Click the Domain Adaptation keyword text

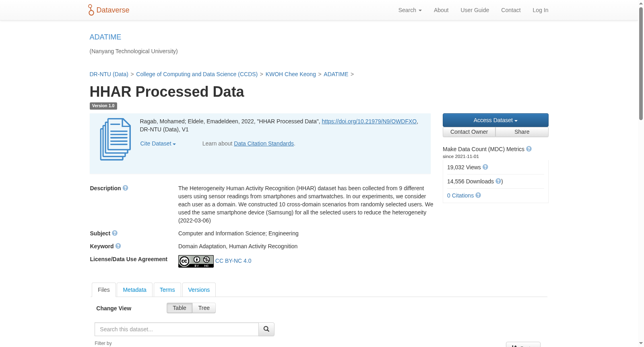(x=203, y=246)
